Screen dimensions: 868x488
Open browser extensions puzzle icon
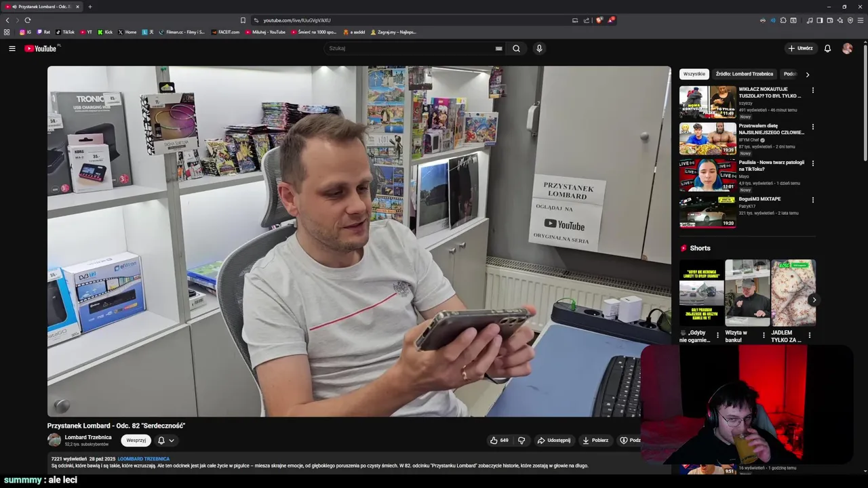click(783, 20)
